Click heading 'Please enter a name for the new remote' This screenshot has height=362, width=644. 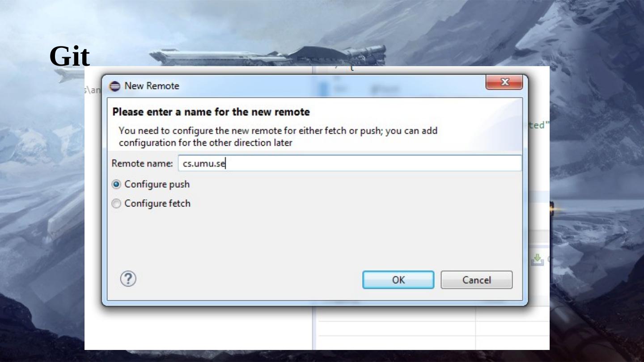211,112
